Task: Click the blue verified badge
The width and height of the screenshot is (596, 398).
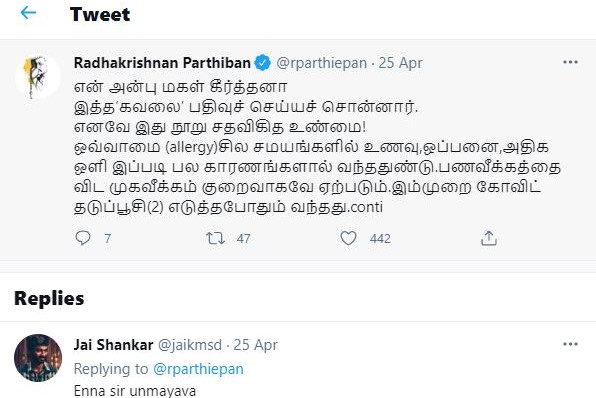Action: (x=263, y=63)
